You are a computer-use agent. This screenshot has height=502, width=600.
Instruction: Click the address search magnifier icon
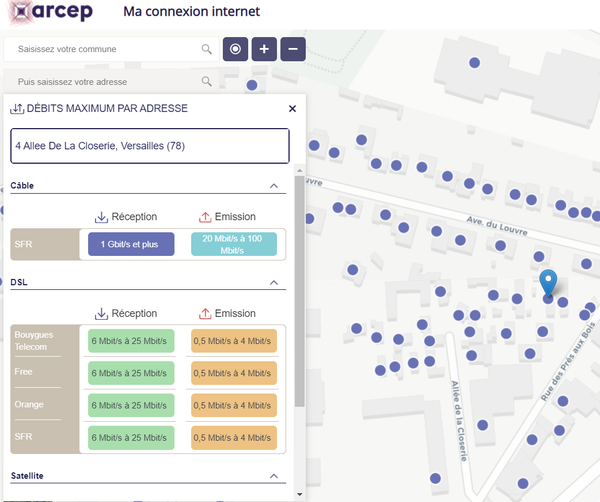pos(206,81)
